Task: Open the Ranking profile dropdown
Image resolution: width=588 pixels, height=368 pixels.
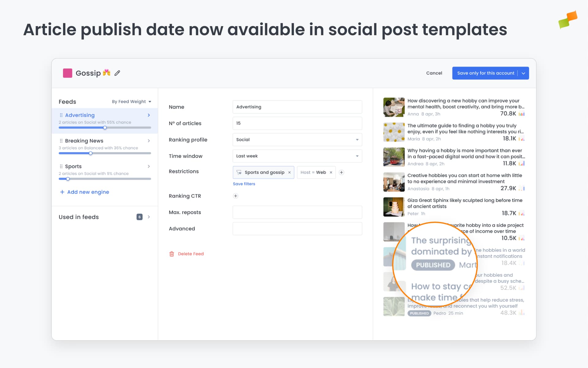Action: coord(357,140)
